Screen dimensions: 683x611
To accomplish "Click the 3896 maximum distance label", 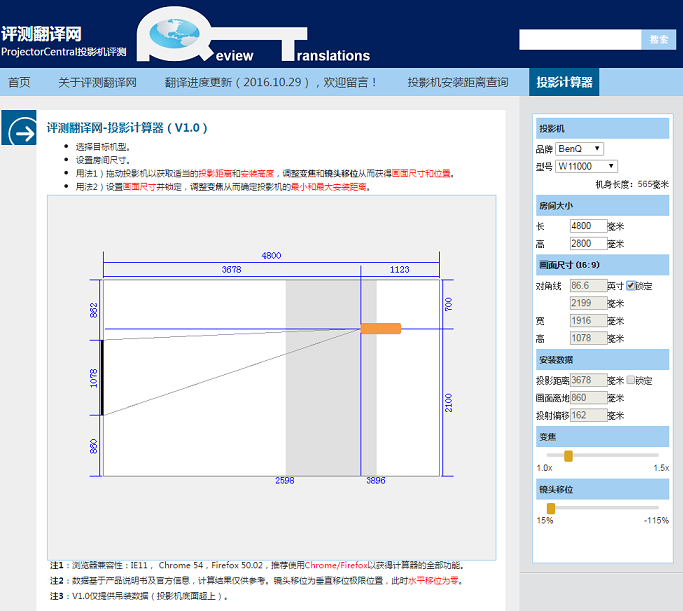I will coord(375,480).
